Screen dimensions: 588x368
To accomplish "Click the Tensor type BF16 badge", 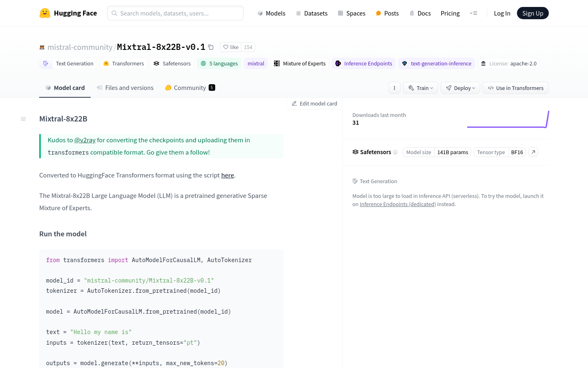I will [x=500, y=152].
